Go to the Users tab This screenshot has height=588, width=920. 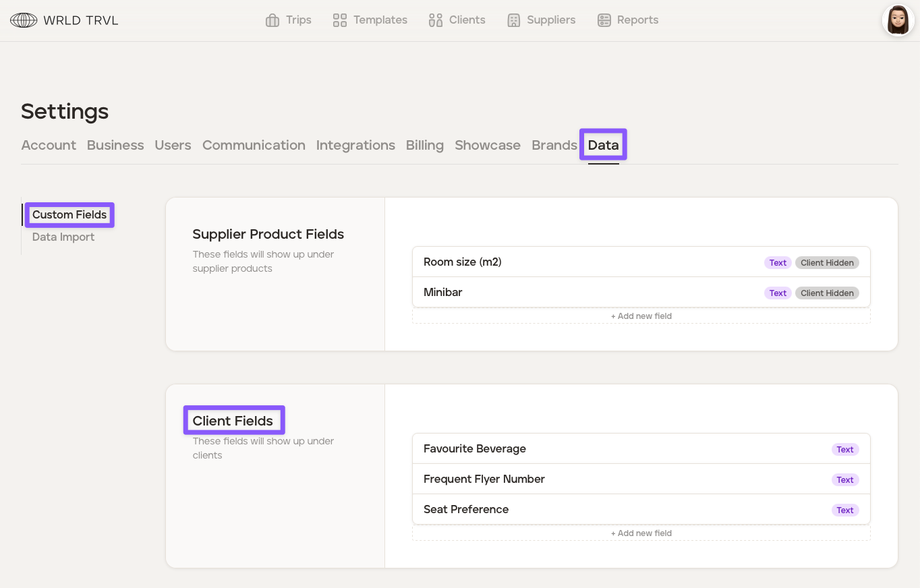[173, 145]
